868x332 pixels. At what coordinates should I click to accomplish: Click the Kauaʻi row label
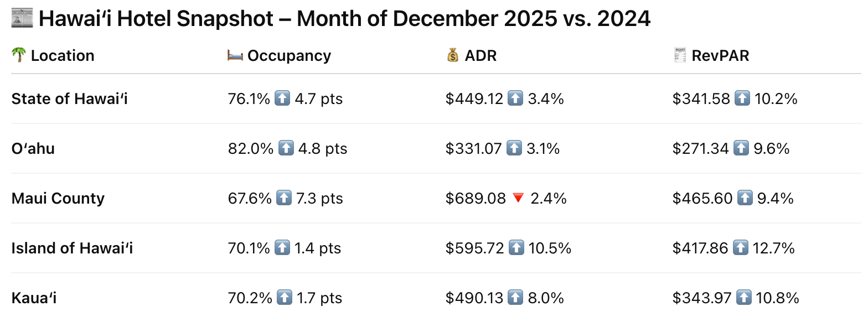point(34,298)
